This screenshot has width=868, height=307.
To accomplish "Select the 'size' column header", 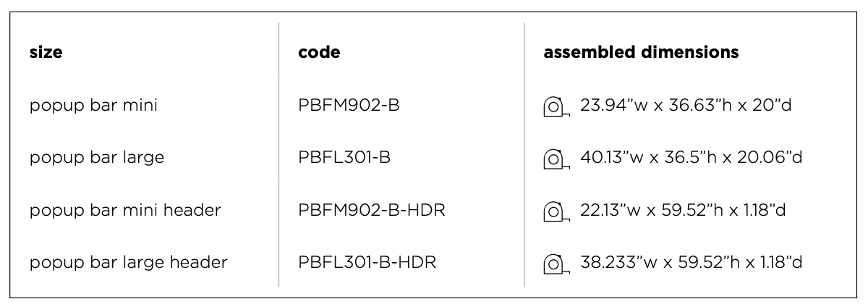I will click(x=46, y=53).
